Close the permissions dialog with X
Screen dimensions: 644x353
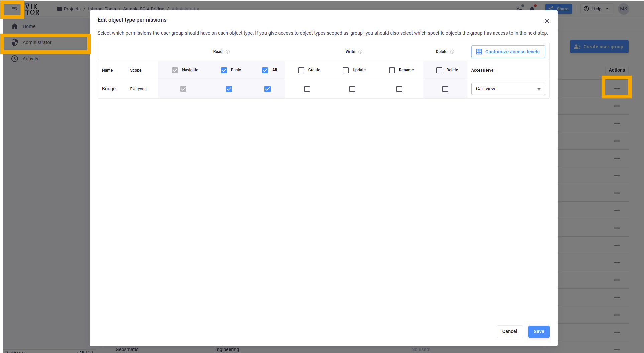547,21
